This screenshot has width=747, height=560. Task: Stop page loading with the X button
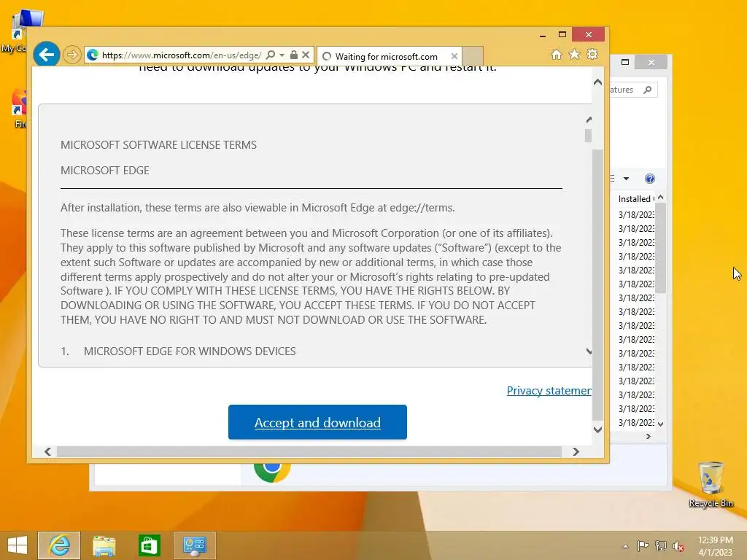click(x=306, y=55)
